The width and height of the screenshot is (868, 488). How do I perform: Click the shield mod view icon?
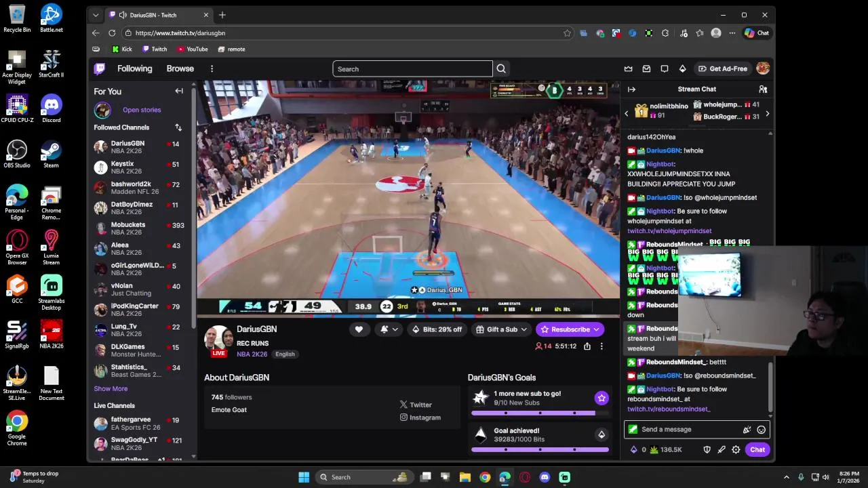[x=707, y=449]
